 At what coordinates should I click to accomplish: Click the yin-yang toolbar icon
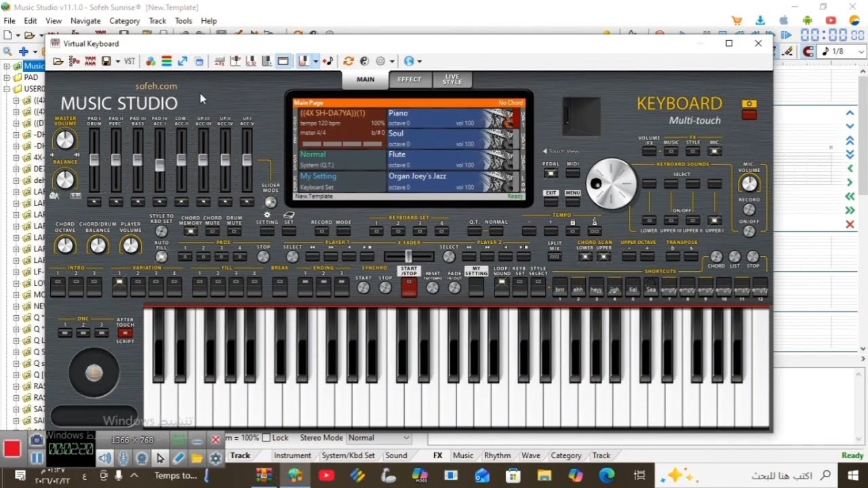pyautogui.click(x=364, y=62)
